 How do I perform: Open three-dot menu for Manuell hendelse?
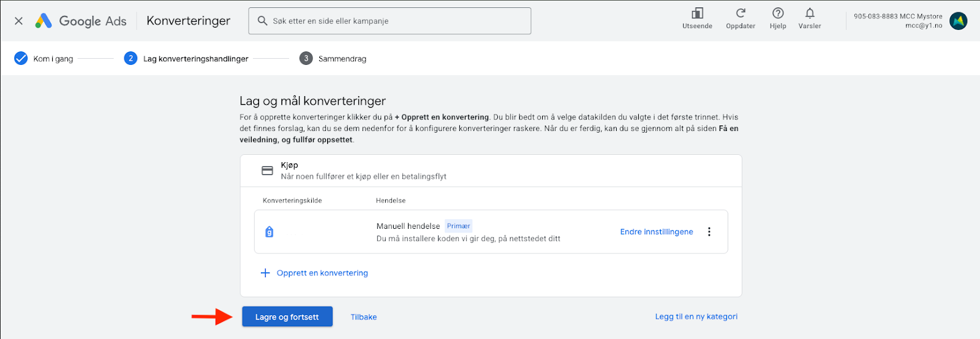tap(709, 232)
